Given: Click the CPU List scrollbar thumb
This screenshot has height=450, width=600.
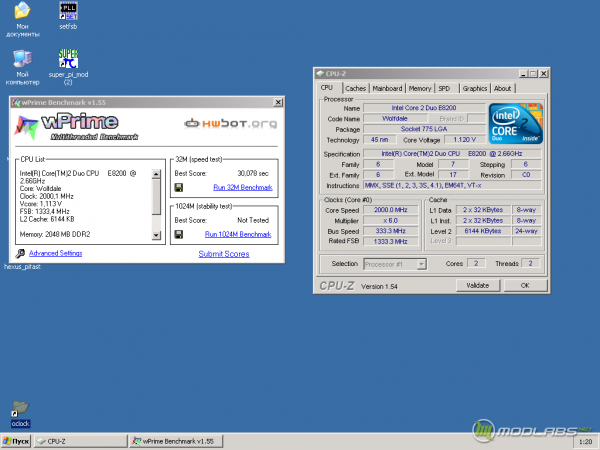Looking at the screenshot, I should pos(156,197).
